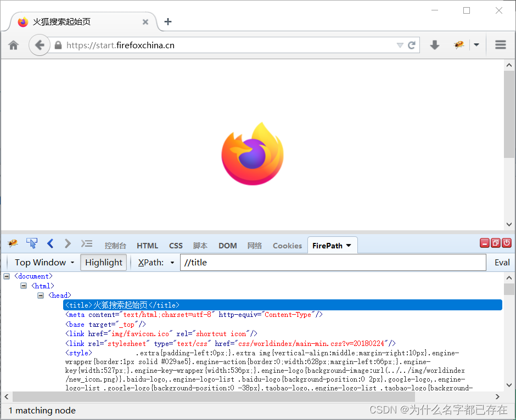This screenshot has height=420, width=516.
Task: Select the 火狐搜索起始页 browser tab
Action: (x=82, y=22)
